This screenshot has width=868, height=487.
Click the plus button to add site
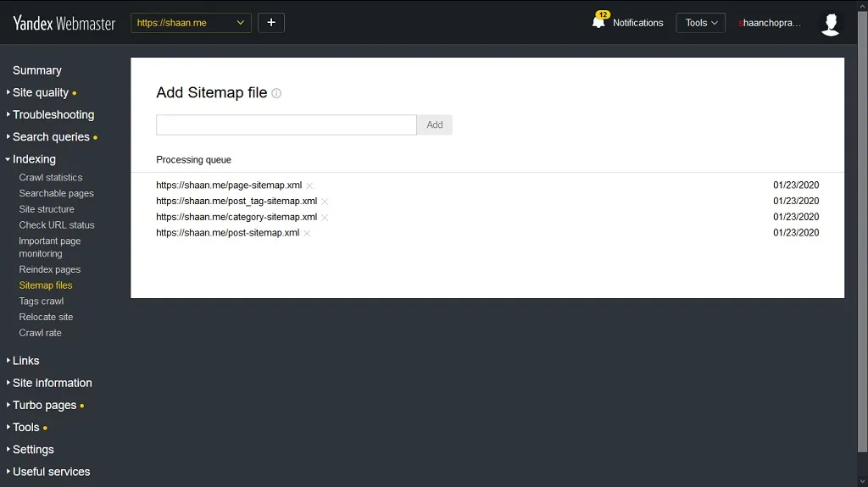pos(271,23)
